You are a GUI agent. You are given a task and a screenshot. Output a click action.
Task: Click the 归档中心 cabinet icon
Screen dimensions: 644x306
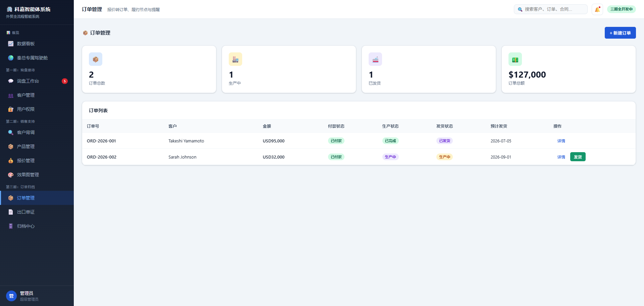pyautogui.click(x=11, y=226)
